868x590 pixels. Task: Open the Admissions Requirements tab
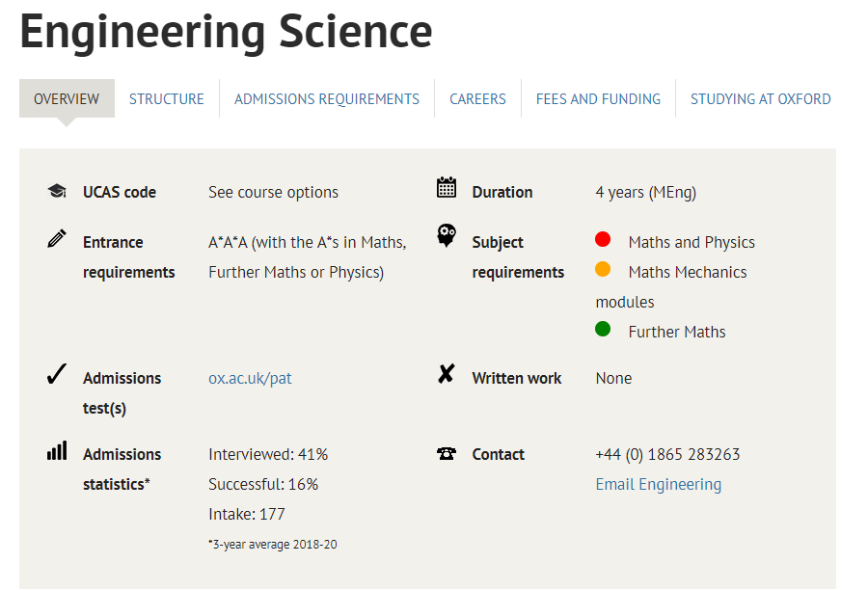point(327,98)
